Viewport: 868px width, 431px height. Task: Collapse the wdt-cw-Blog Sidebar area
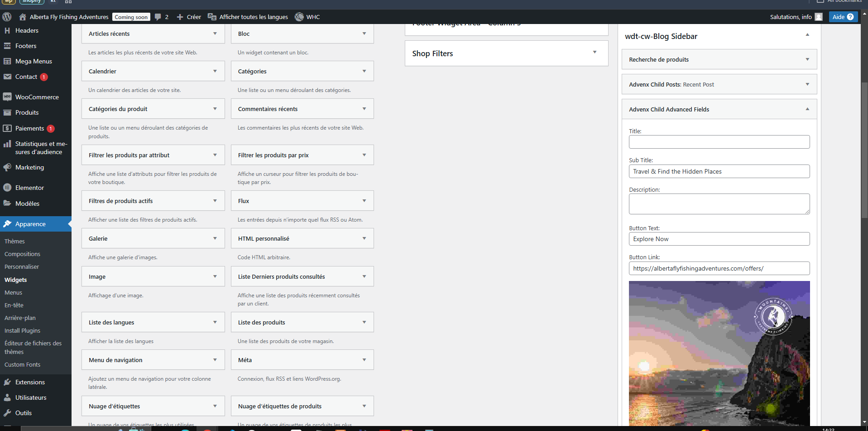point(807,35)
